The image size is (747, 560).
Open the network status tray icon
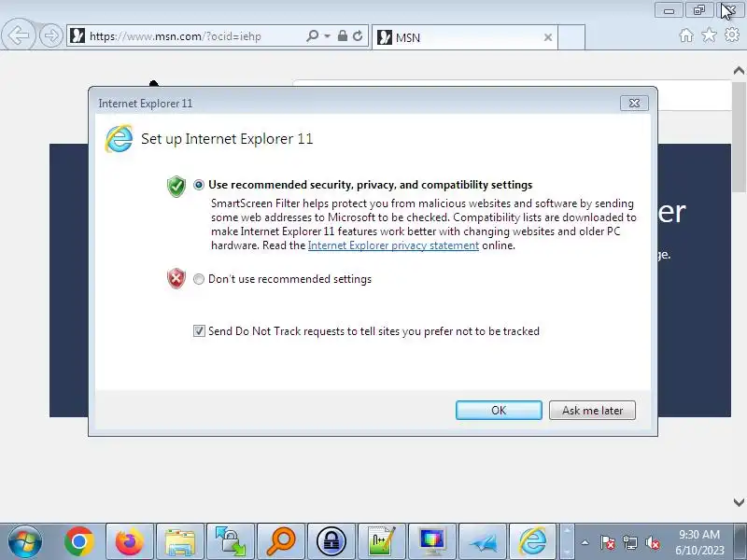click(629, 542)
